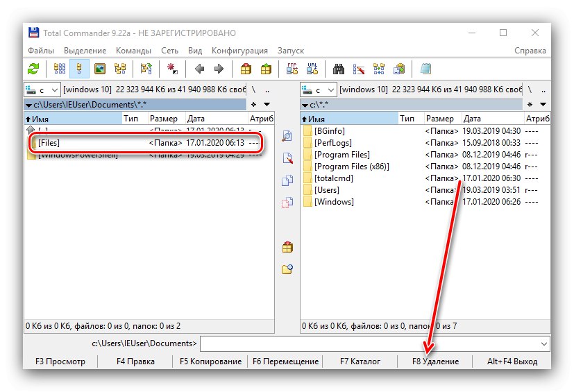Viewport: 574px width, 392px height.
Task: Select the [Windows] folder in right panel
Action: [425, 202]
